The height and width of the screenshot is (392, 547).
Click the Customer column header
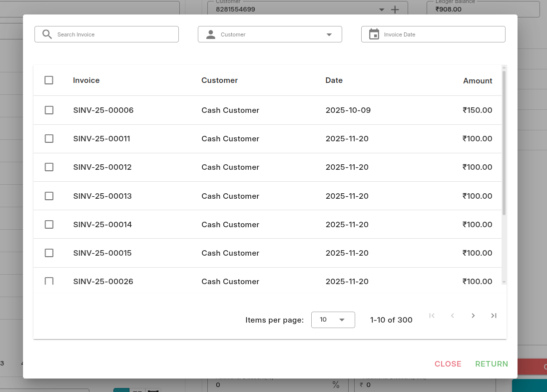pos(219,80)
